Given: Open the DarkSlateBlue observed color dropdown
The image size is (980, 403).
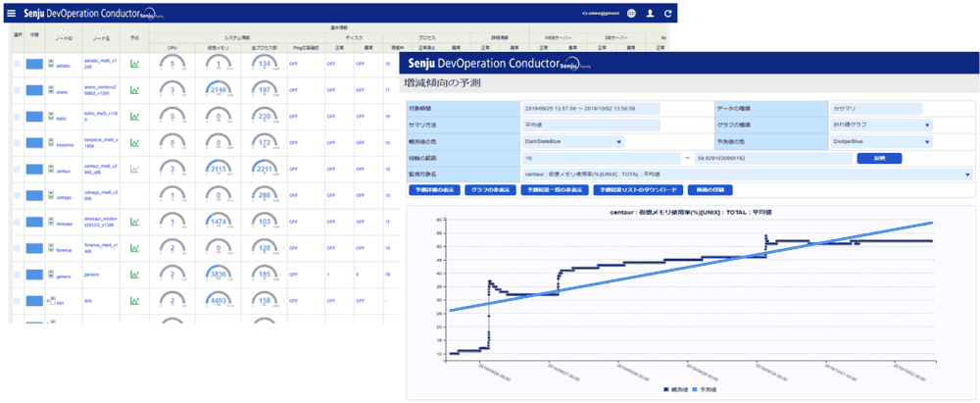Looking at the screenshot, I should pos(573,141).
